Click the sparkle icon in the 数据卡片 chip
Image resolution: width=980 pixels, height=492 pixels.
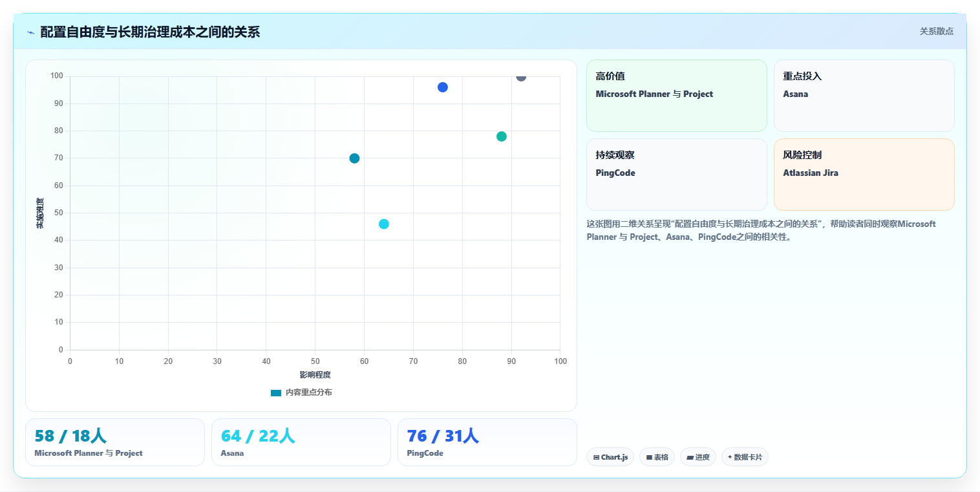730,456
